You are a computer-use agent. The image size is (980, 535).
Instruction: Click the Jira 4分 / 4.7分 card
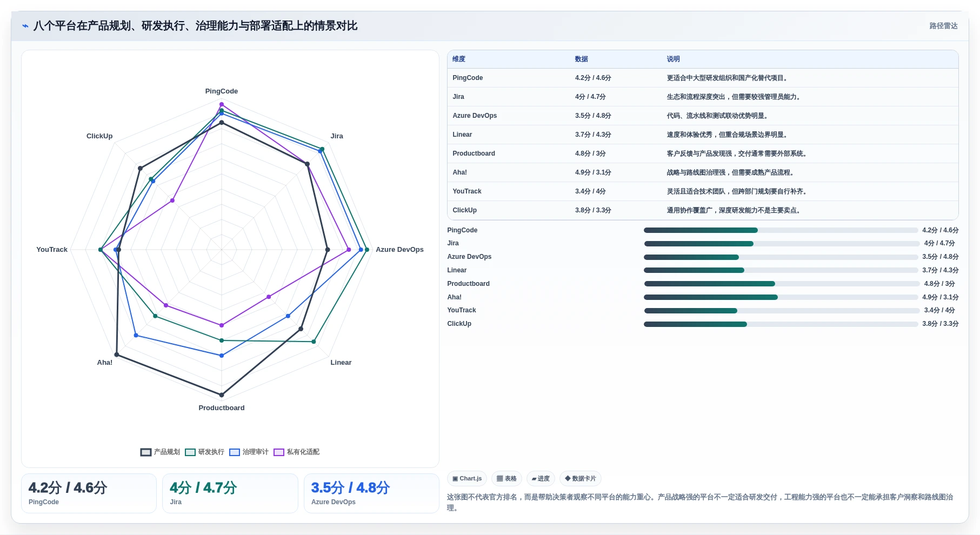click(x=230, y=493)
